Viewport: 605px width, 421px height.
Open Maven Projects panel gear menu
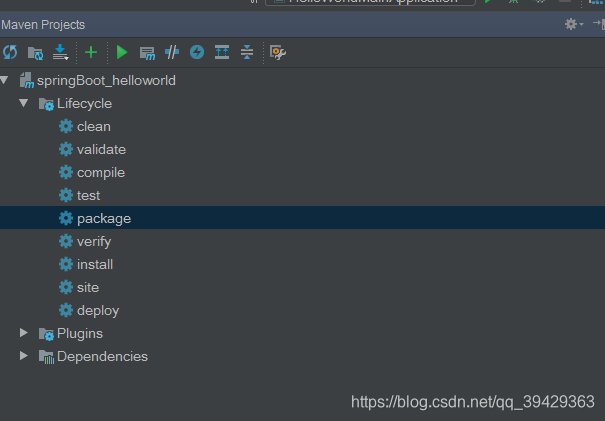[x=573, y=24]
